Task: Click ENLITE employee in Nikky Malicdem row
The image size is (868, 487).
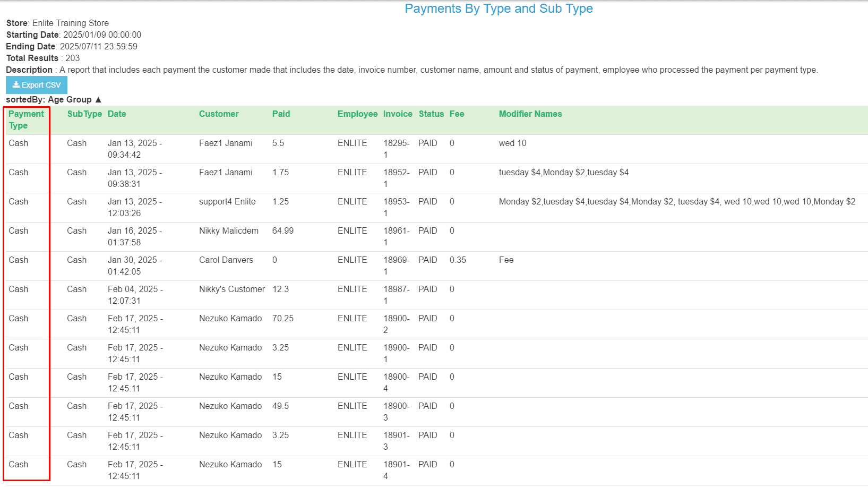Action: point(353,231)
